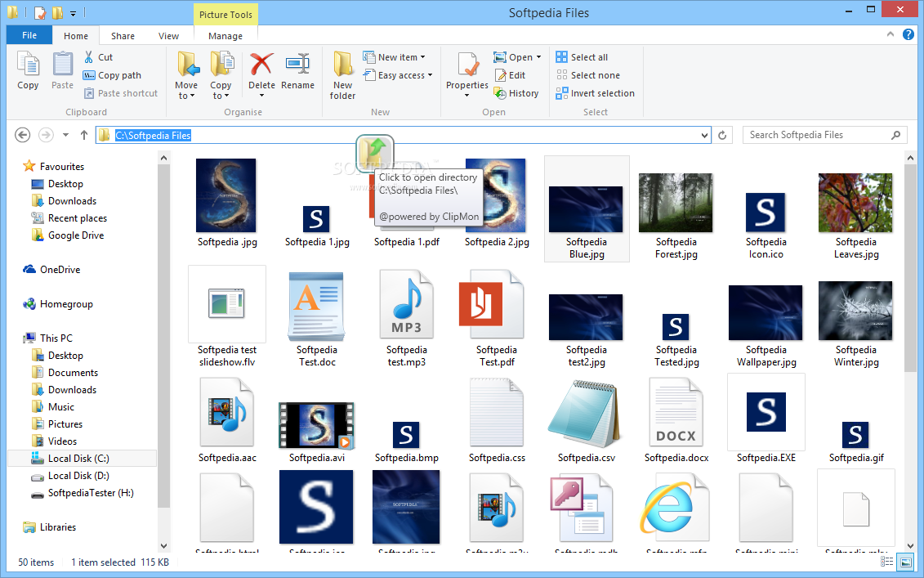Click the address bar path field

pos(403,135)
